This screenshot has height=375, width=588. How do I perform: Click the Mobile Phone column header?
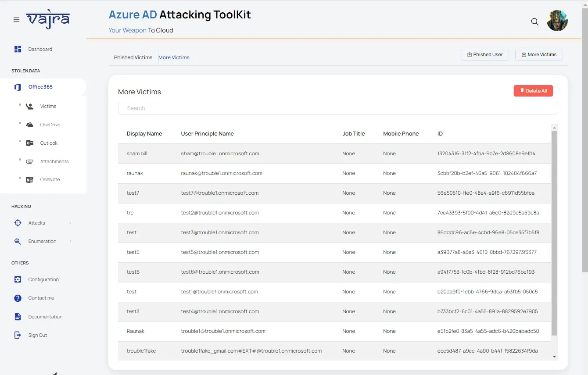[x=401, y=134]
